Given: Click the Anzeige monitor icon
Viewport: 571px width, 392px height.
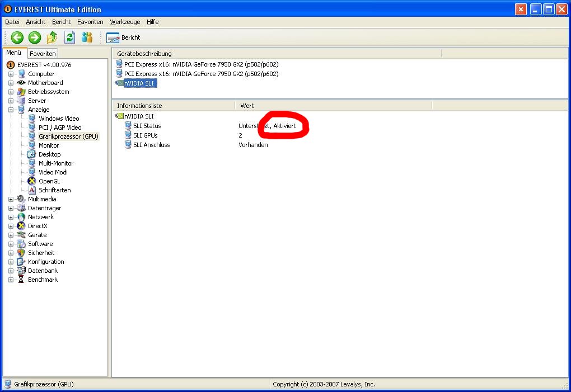Looking at the screenshot, I should [21, 110].
